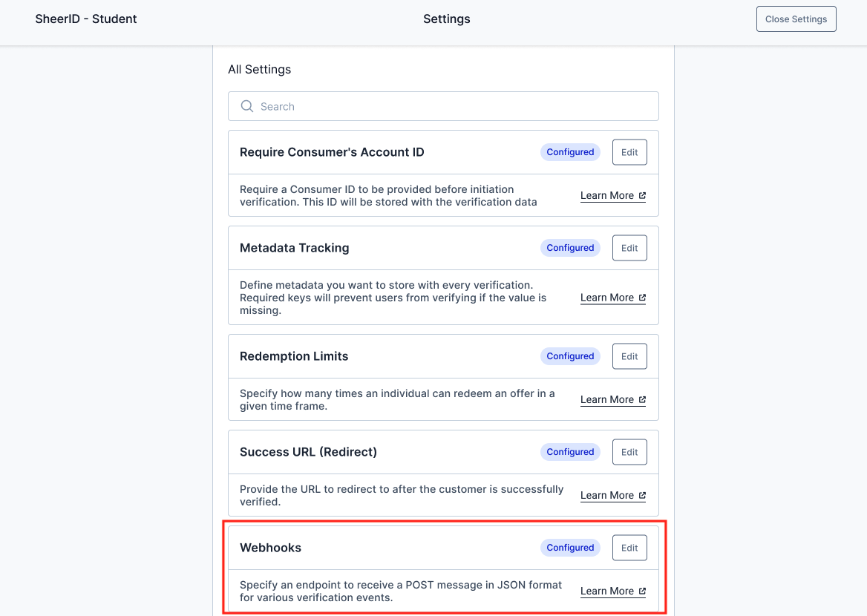The width and height of the screenshot is (867, 616).
Task: Edit the Webhooks setting
Action: click(x=629, y=548)
